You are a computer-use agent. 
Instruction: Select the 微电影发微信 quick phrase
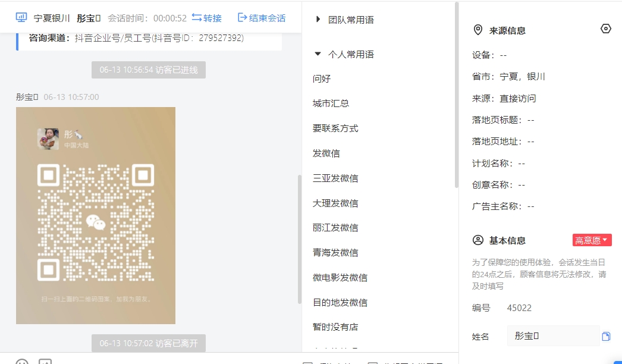pos(340,278)
